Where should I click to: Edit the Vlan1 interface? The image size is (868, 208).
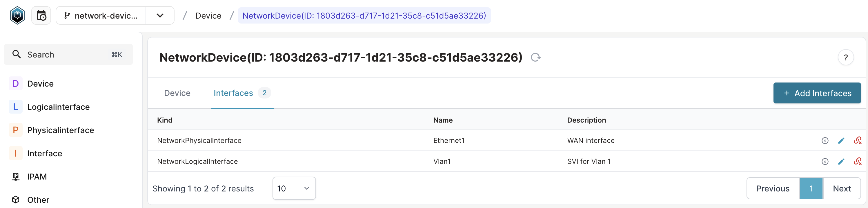(842, 162)
